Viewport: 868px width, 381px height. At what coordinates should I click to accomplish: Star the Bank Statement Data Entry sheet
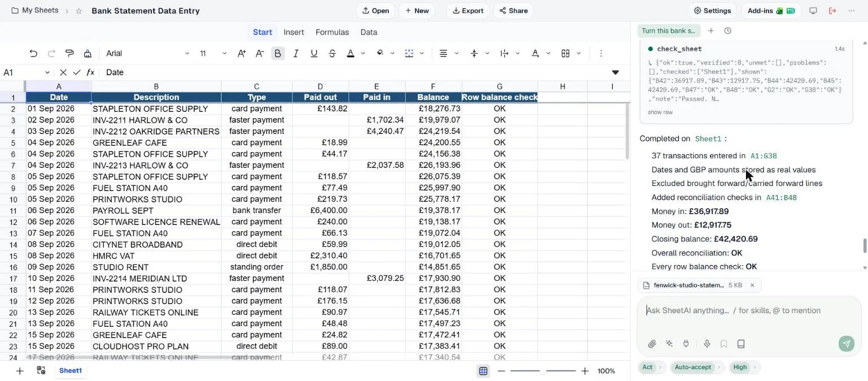(x=79, y=11)
